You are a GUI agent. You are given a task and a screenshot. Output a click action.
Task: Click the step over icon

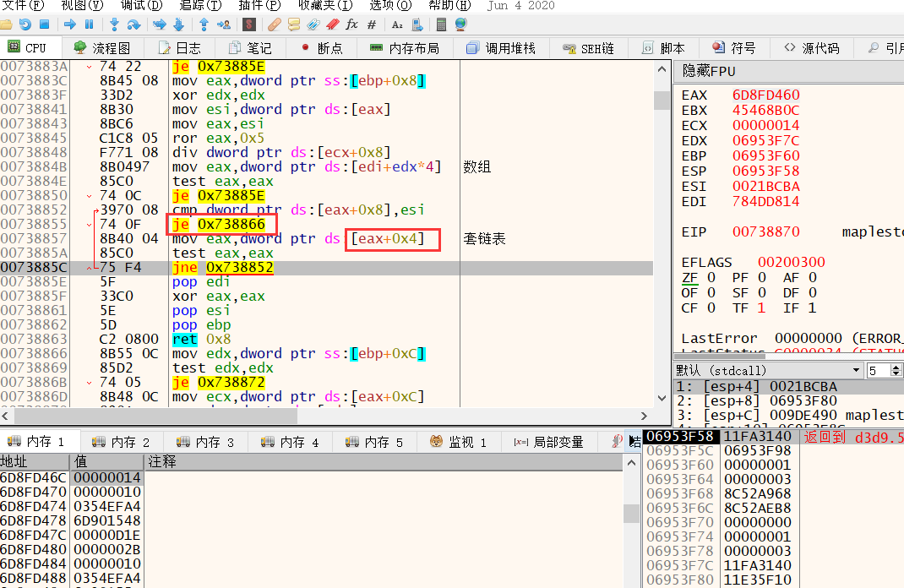point(133,24)
